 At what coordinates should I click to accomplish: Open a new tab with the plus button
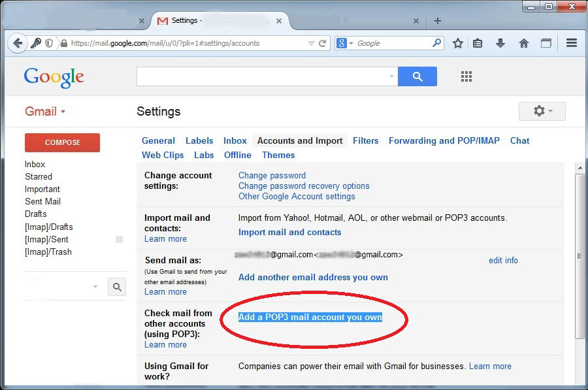pos(437,21)
